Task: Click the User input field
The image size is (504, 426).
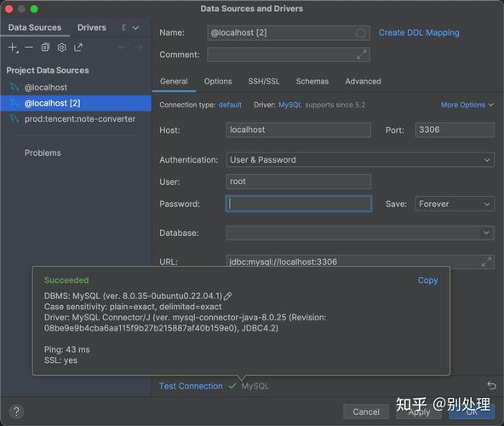Action: coord(299,181)
